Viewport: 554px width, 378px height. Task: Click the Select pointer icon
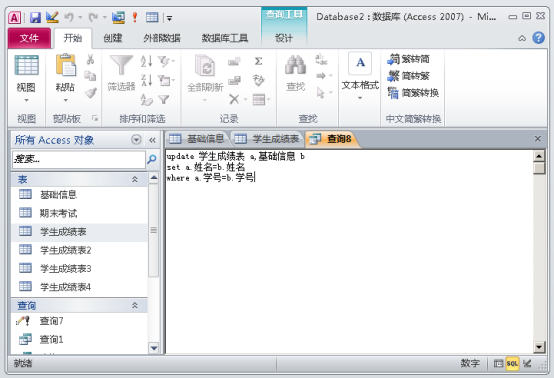click(320, 93)
